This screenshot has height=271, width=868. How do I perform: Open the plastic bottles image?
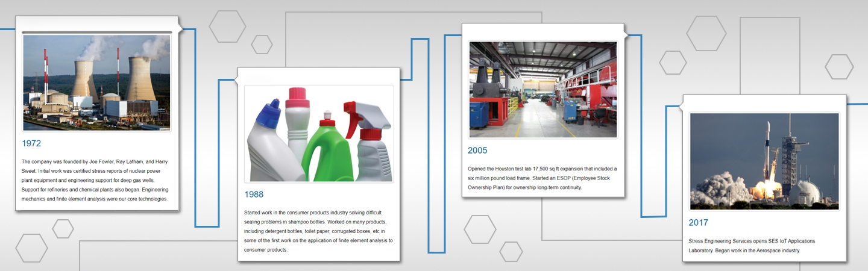click(x=318, y=133)
